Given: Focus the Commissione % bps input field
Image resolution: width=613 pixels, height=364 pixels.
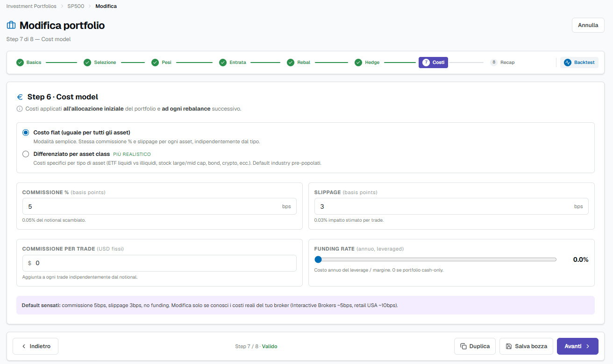Looking at the screenshot, I should click(159, 206).
